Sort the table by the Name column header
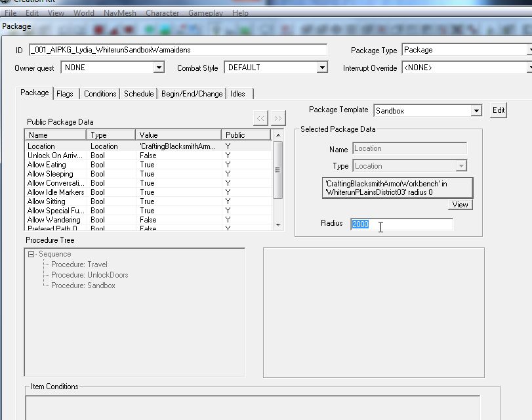This screenshot has height=420, width=532. point(56,135)
